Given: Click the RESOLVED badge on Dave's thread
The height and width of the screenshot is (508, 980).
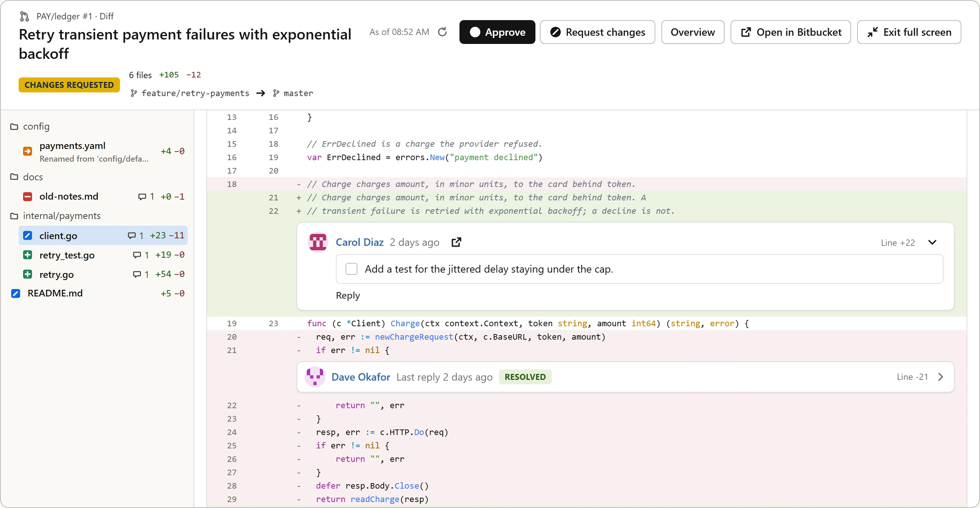Looking at the screenshot, I should (x=525, y=377).
